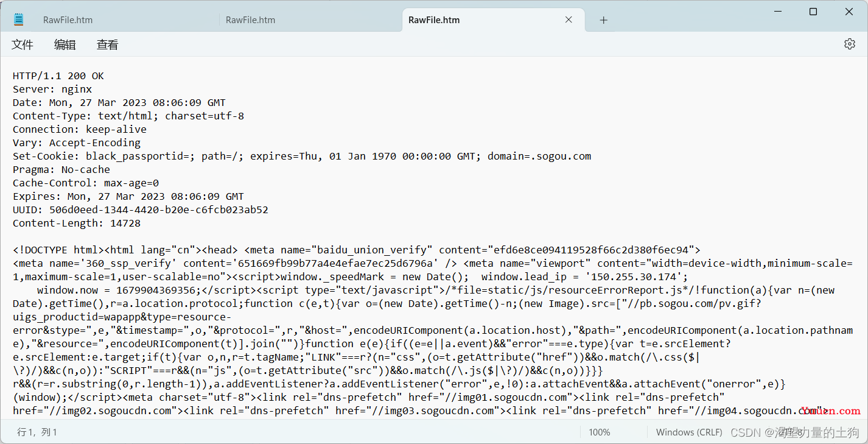Viewport: 868px width, 444px height.
Task: Click the 100% zoom level in status bar
Action: coord(600,432)
